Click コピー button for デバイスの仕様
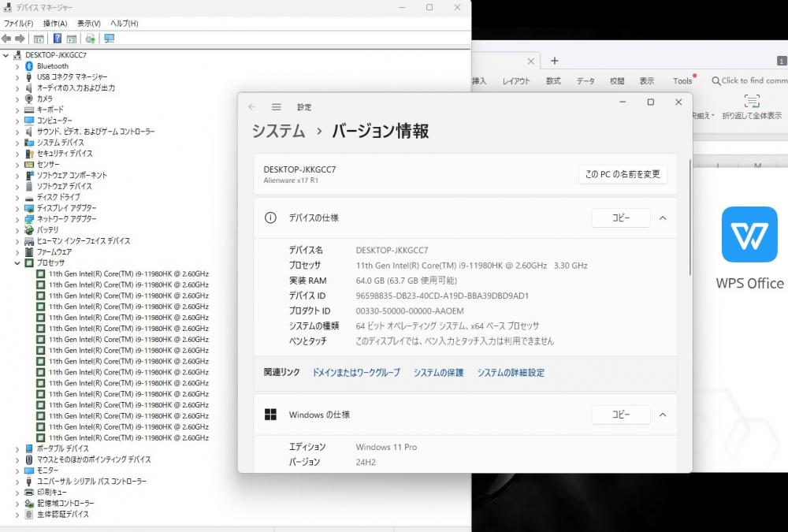788x532 pixels. (x=621, y=218)
